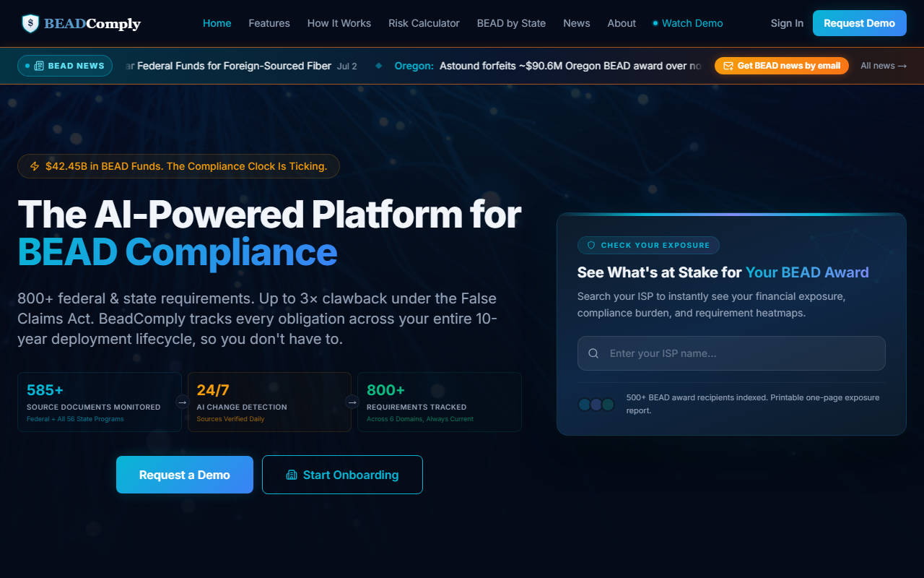Go to the Home nav item

217,23
